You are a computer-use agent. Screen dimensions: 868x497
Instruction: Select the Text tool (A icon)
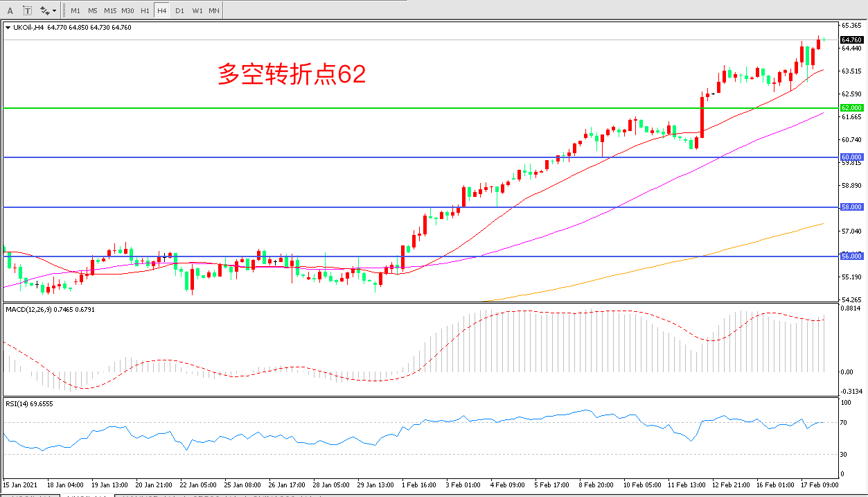pyautogui.click(x=10, y=10)
